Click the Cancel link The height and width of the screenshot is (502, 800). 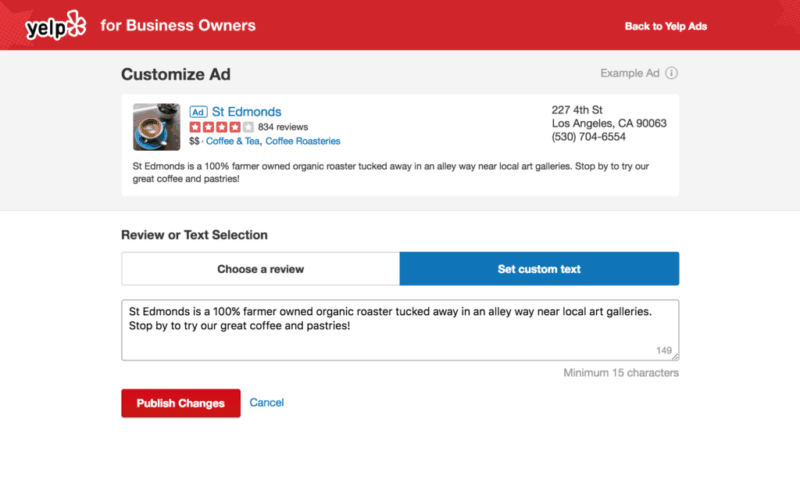(267, 402)
